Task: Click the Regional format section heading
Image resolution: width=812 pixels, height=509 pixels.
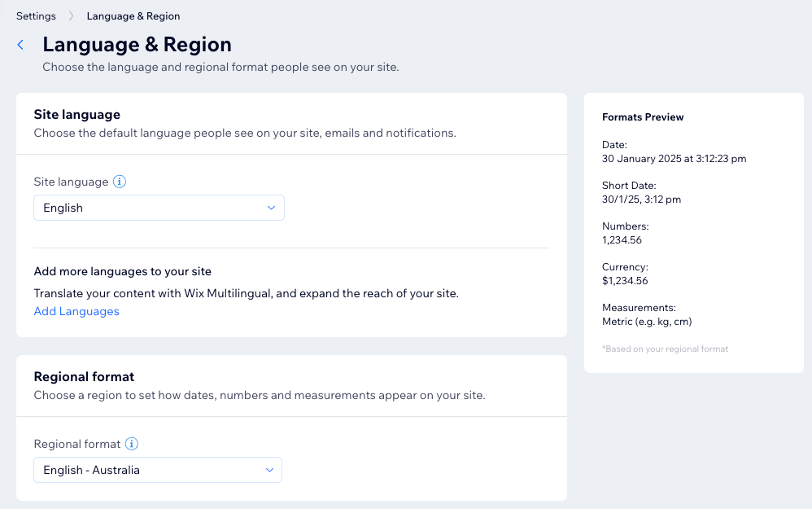Action: pyautogui.click(x=84, y=377)
